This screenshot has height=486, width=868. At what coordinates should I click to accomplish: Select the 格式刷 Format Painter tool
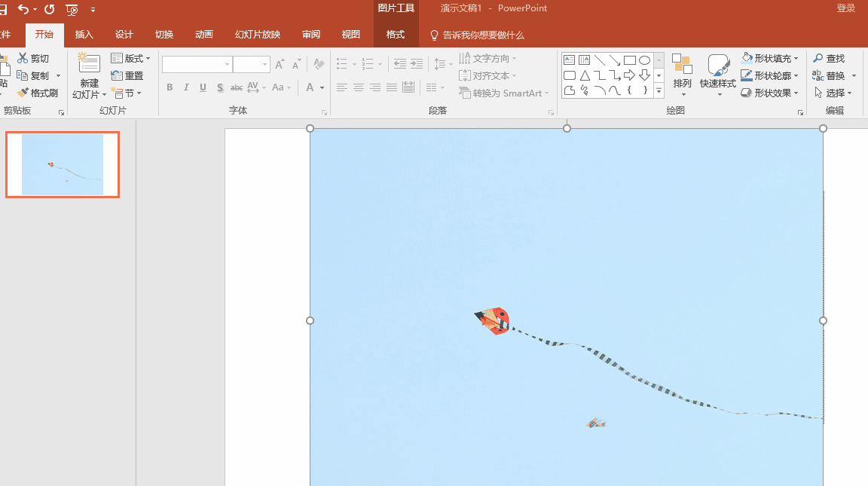(38, 93)
